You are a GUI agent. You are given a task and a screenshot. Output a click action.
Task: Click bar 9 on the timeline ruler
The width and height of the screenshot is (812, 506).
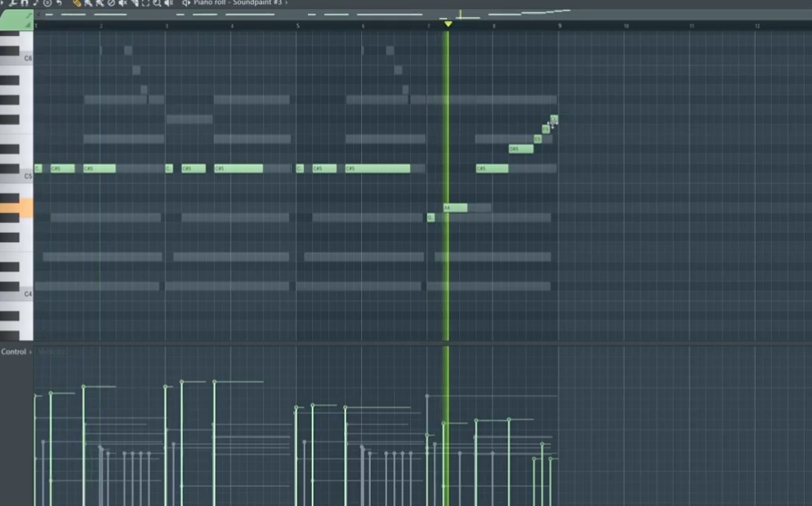[x=560, y=25]
